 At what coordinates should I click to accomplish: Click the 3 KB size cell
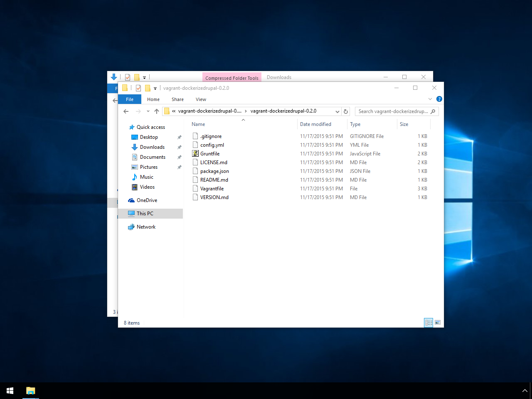(x=422, y=189)
